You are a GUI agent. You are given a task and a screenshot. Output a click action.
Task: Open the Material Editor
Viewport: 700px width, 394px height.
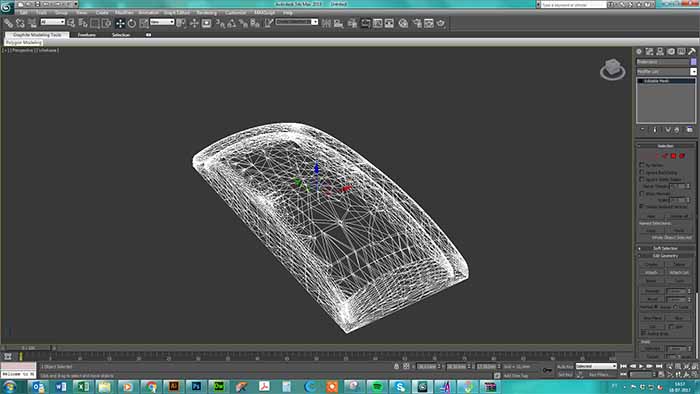[x=404, y=23]
